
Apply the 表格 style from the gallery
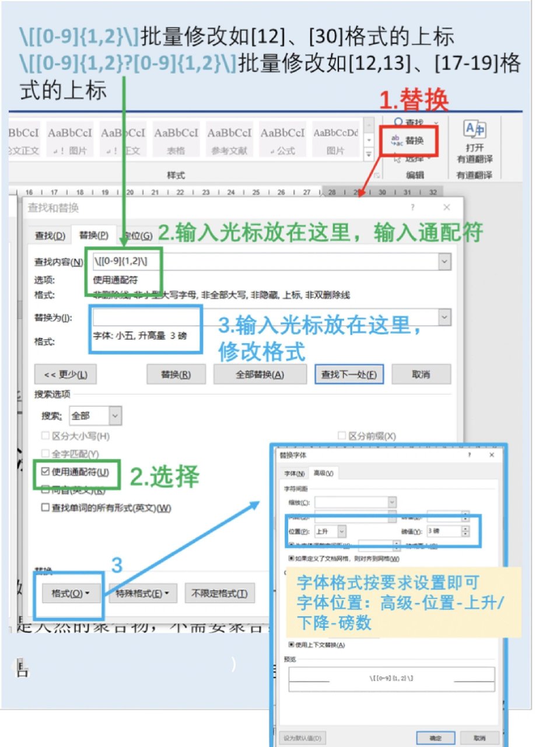point(176,139)
